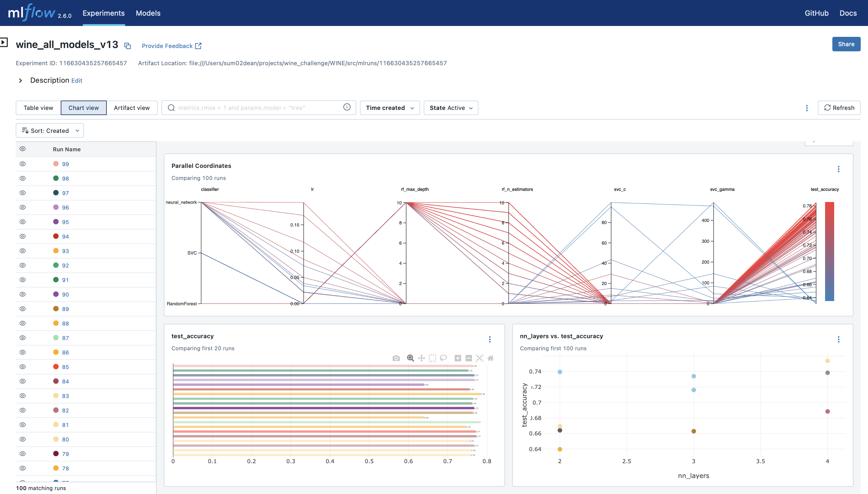This screenshot has width=868, height=494.
Task: Toggle visibility of run 83
Action: (x=23, y=396)
